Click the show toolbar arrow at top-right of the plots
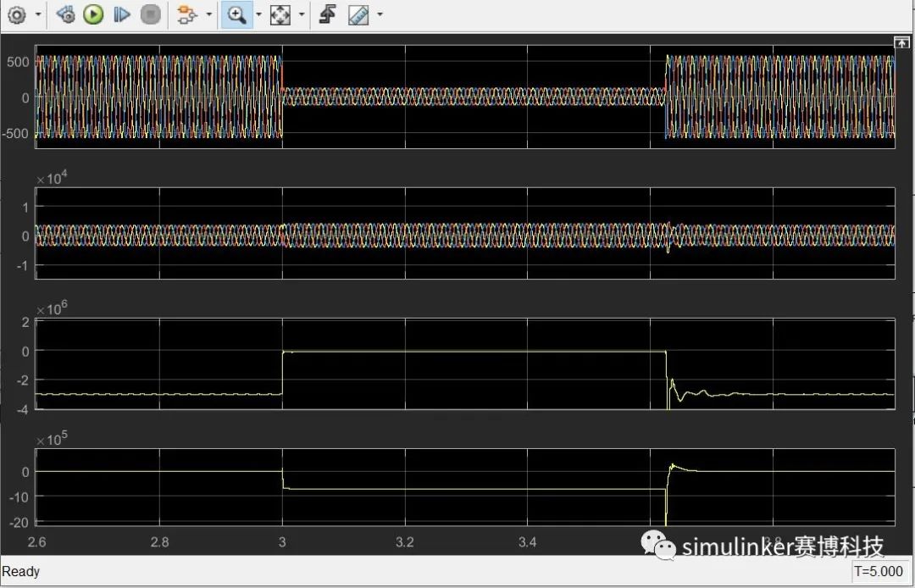 click(901, 42)
